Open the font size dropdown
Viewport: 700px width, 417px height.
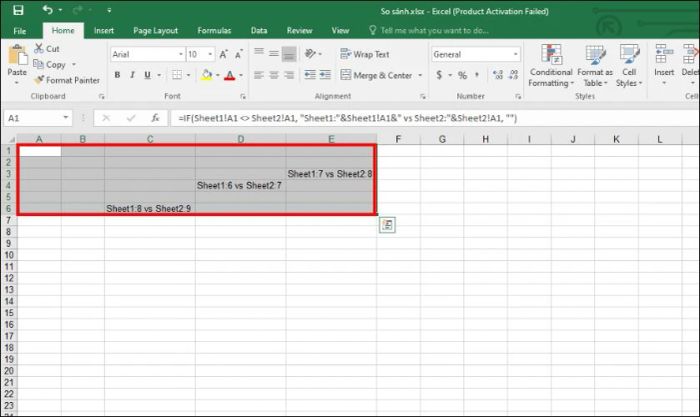click(210, 54)
